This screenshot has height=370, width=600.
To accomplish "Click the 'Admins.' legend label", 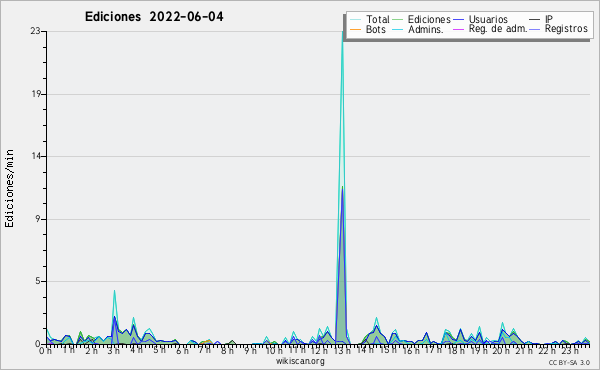I will pos(426,29).
